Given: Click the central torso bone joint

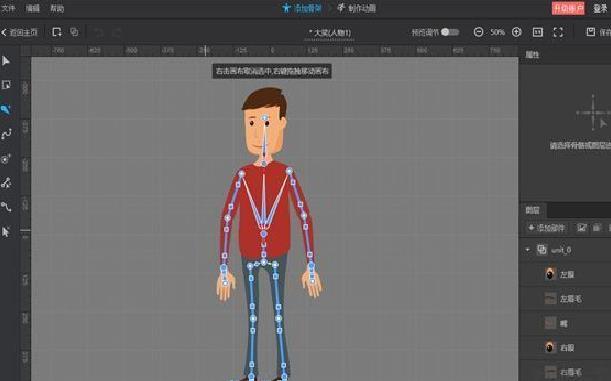Looking at the screenshot, I should [264, 234].
